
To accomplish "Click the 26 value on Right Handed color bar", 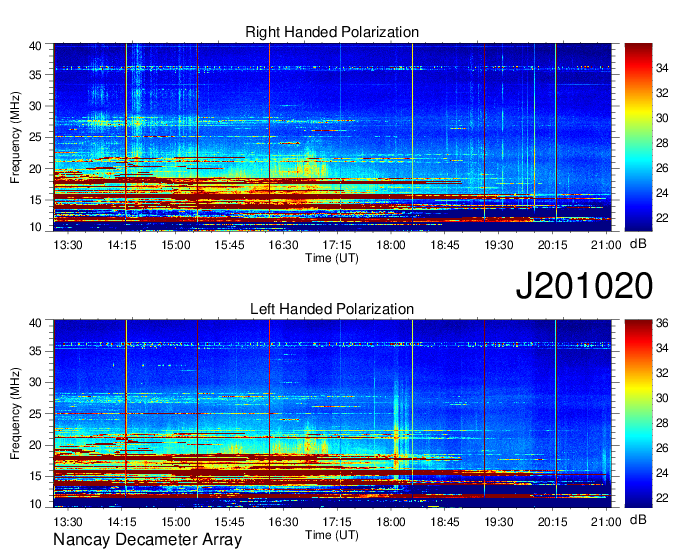I will pyautogui.click(x=662, y=168).
